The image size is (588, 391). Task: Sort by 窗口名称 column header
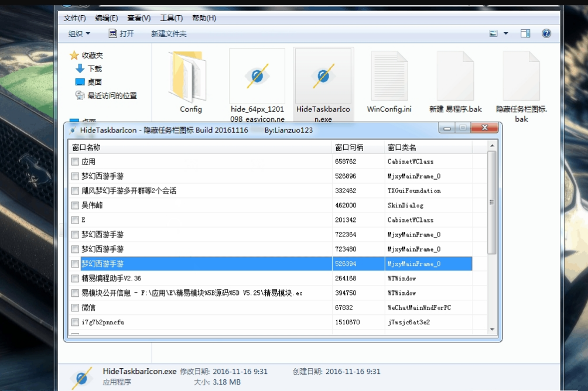200,148
